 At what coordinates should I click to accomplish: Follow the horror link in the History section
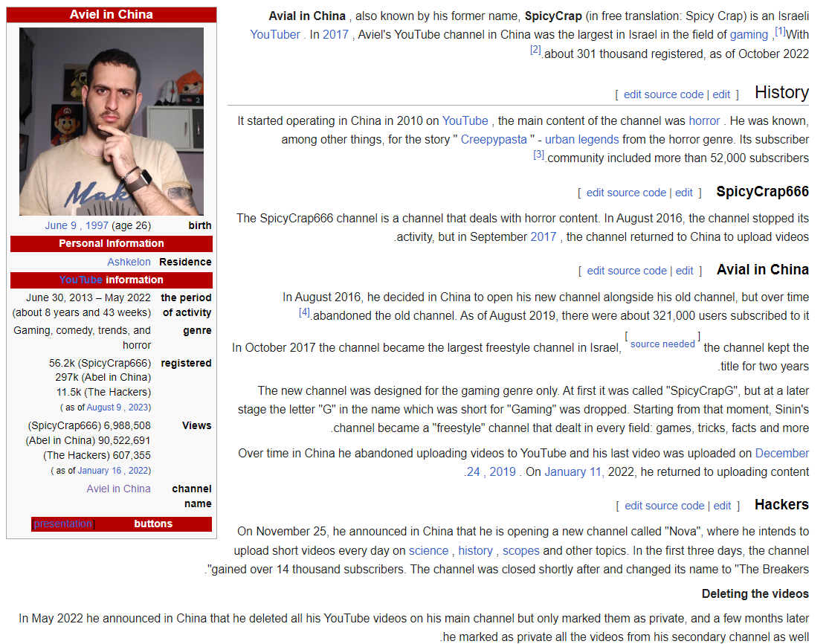tap(704, 121)
